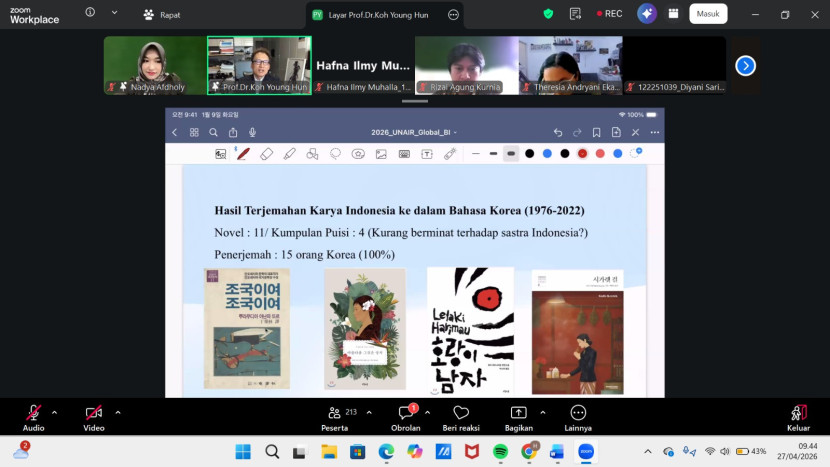Open the meeting notes/transcript icon
830x467 pixels.
pyautogui.click(x=575, y=14)
